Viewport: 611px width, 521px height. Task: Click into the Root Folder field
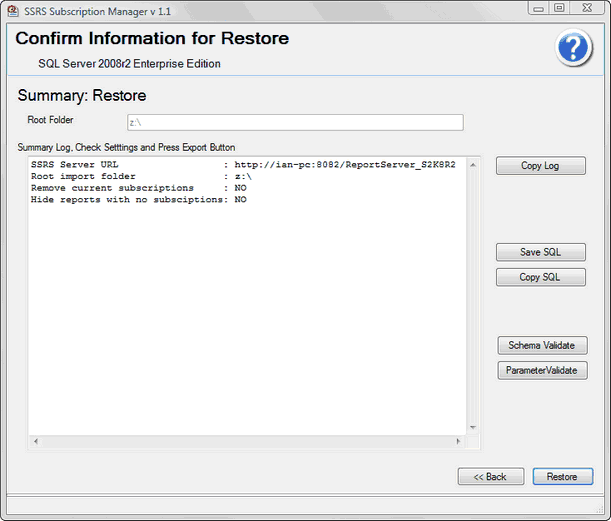pos(295,122)
